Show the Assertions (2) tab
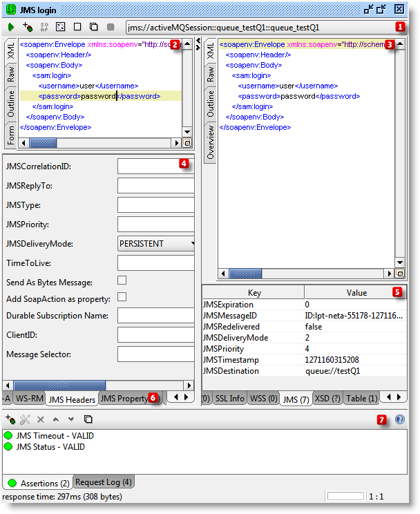Screen dimensions: 420x514 point(39,483)
